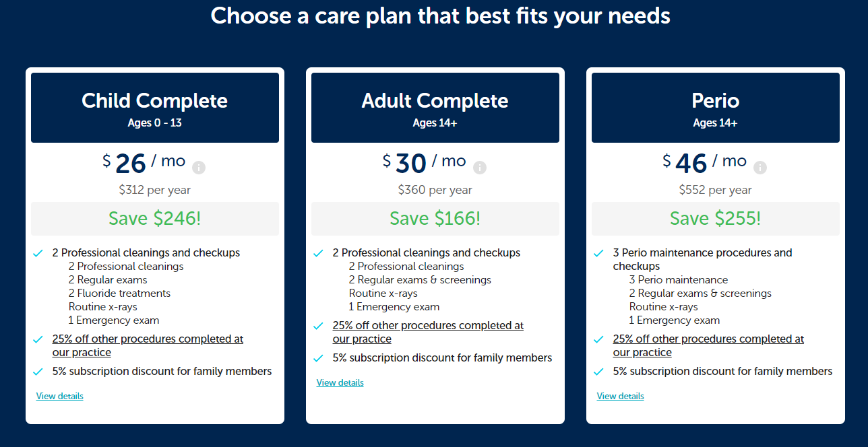This screenshot has width=868, height=447.
Task: Click info icon next to Adult Complete price
Action: click(x=479, y=168)
